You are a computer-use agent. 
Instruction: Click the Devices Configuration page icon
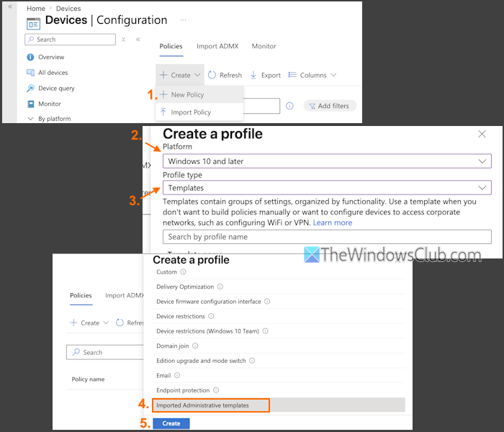pyautogui.click(x=33, y=24)
